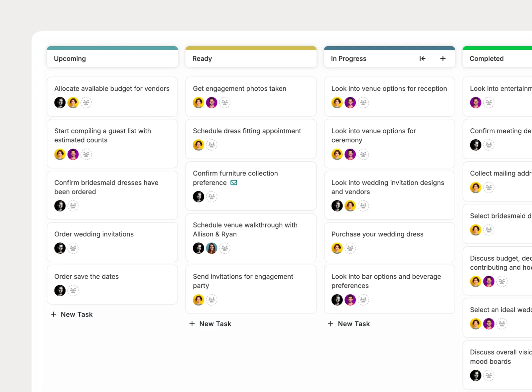Add assignee on Discuss overall vision card
The image size is (532, 392).
489,376
